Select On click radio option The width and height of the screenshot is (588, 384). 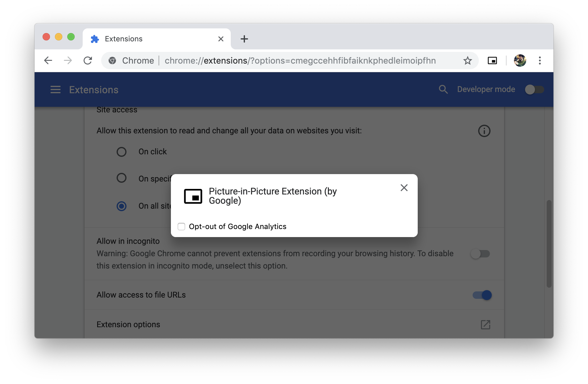click(122, 152)
